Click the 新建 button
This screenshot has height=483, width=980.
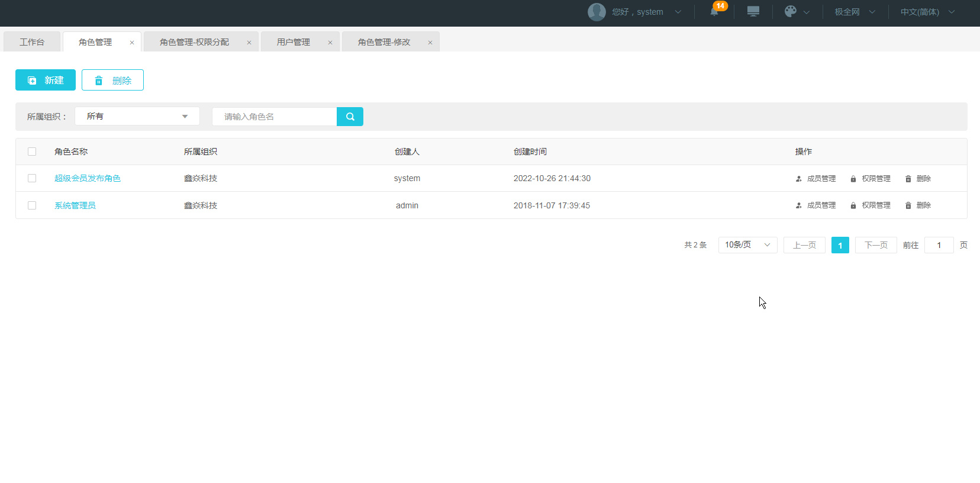click(46, 80)
